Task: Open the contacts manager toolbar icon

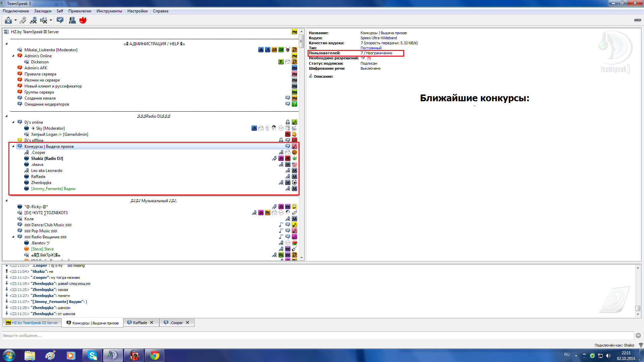Action: pyautogui.click(x=72, y=20)
